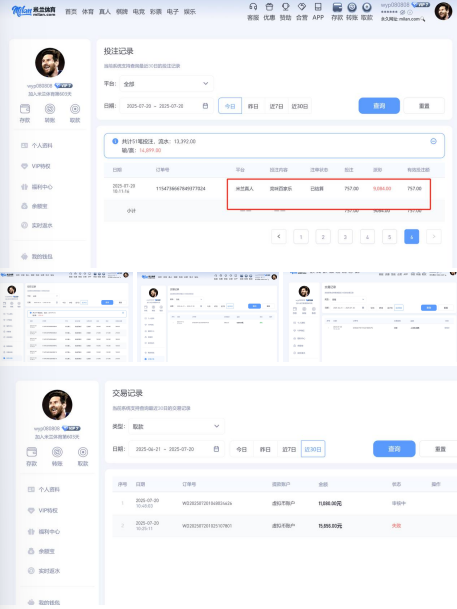Screen dimensions: 457x609
Task: Open the APP download icon in header
Action: (318, 7)
